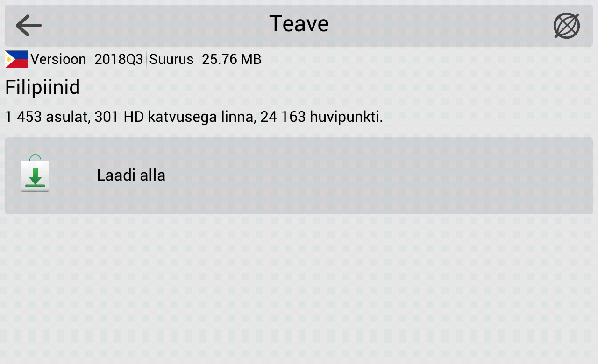Click the points of interest description text
Viewport: 598px width, 364px height.
coord(193,117)
